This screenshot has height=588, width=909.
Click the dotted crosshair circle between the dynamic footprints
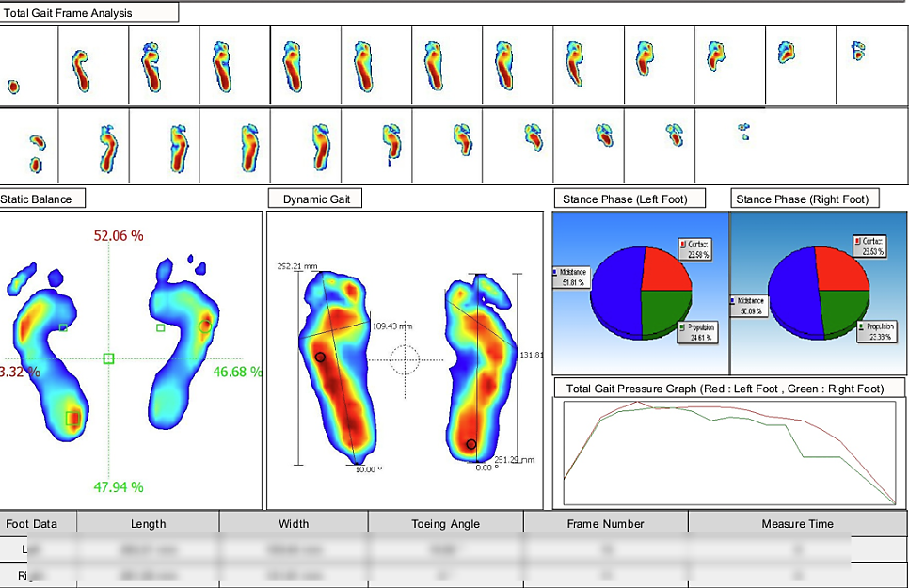(405, 360)
